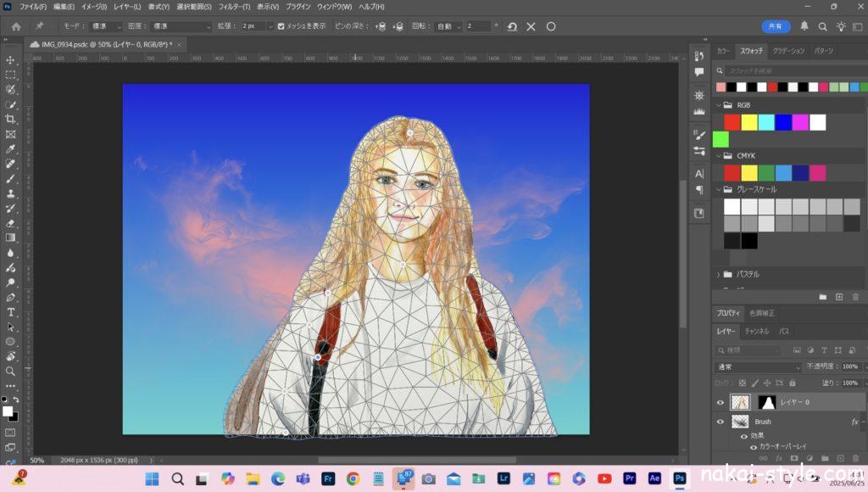Cancel puppet warp with the X icon
Screen dimensions: 868x492
coord(531,26)
